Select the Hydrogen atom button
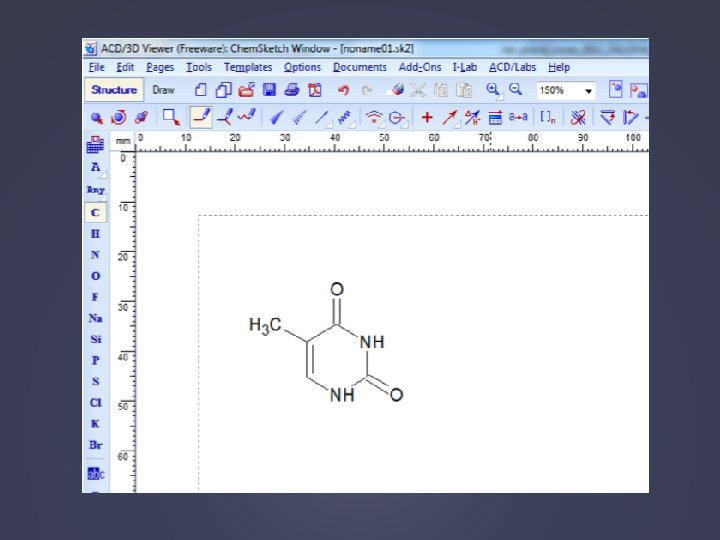720x540 pixels. (95, 234)
